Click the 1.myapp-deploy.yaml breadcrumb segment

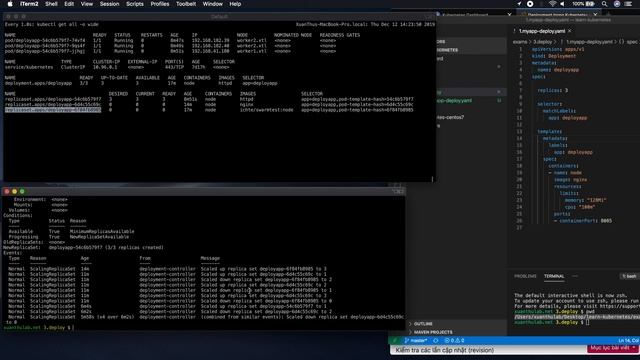click(590, 42)
